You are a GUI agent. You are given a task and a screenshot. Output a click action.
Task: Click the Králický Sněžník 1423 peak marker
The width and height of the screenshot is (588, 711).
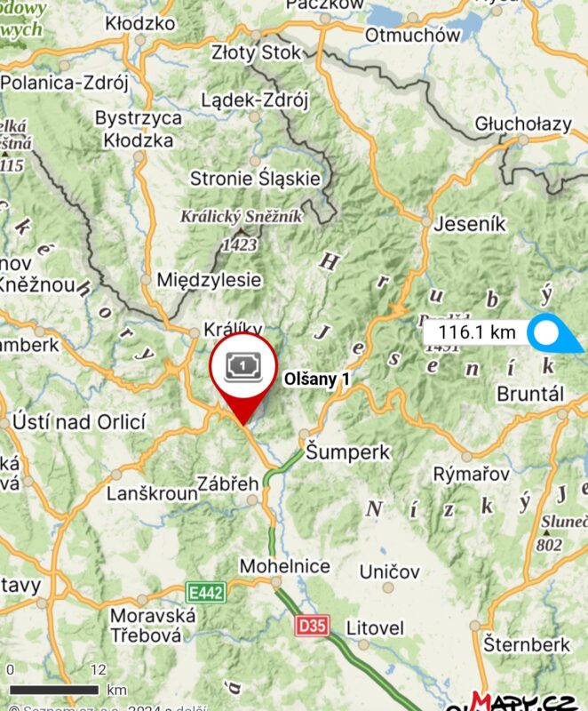(x=241, y=230)
